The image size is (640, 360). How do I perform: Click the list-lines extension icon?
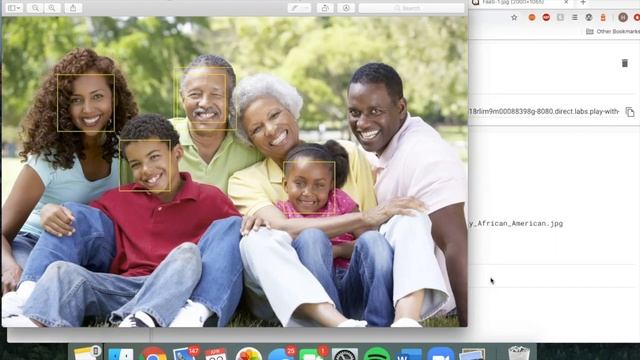coord(575,17)
